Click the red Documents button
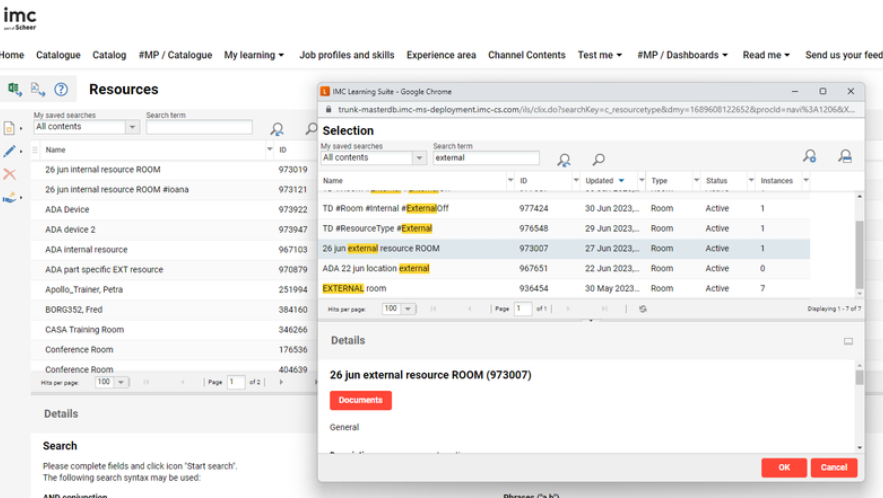The image size is (883, 498). click(360, 400)
